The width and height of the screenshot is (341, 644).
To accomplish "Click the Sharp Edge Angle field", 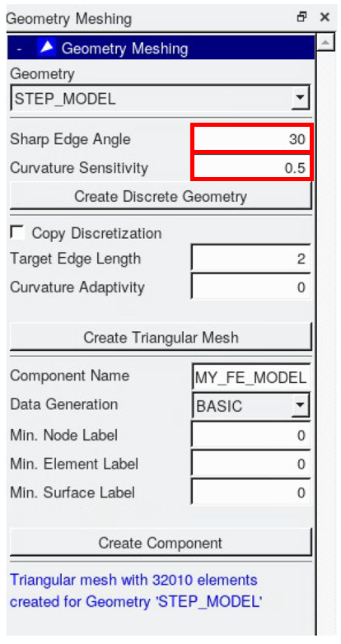I will pos(251,139).
